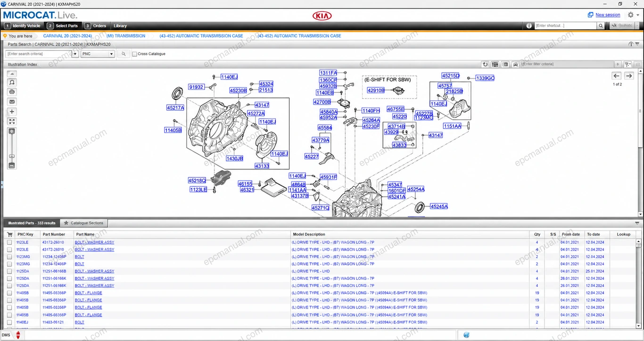Viewport: 644px width, 341px height.
Task: Switch to Catalogue Sections tab
Action: pyautogui.click(x=84, y=223)
